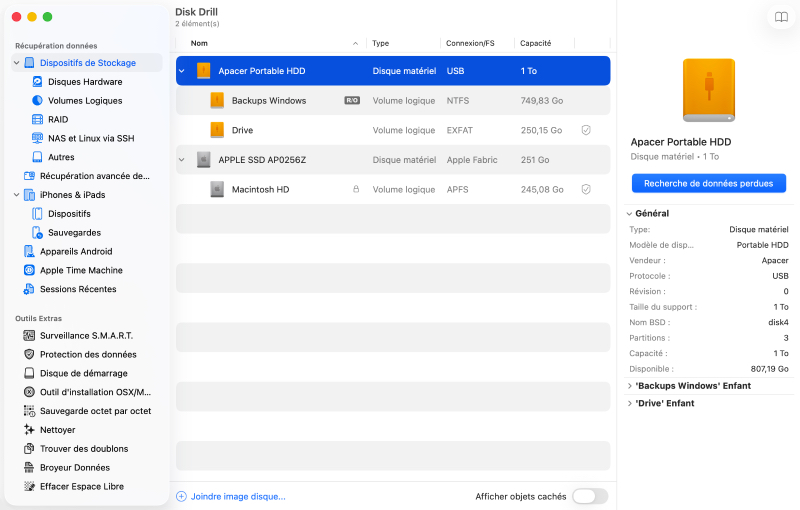Viewport: 800px width, 510px height.
Task: Select the Backups Windows volume name
Action: click(x=269, y=100)
